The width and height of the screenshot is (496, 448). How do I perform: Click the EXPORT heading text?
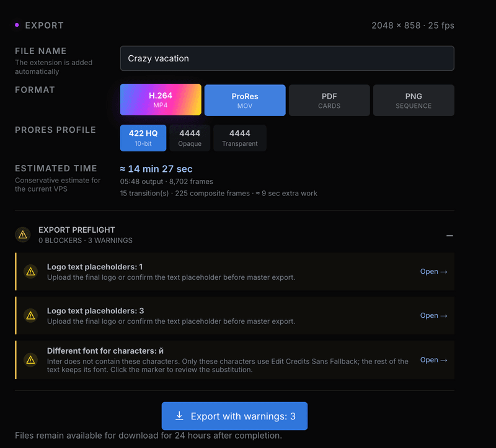pyautogui.click(x=44, y=25)
